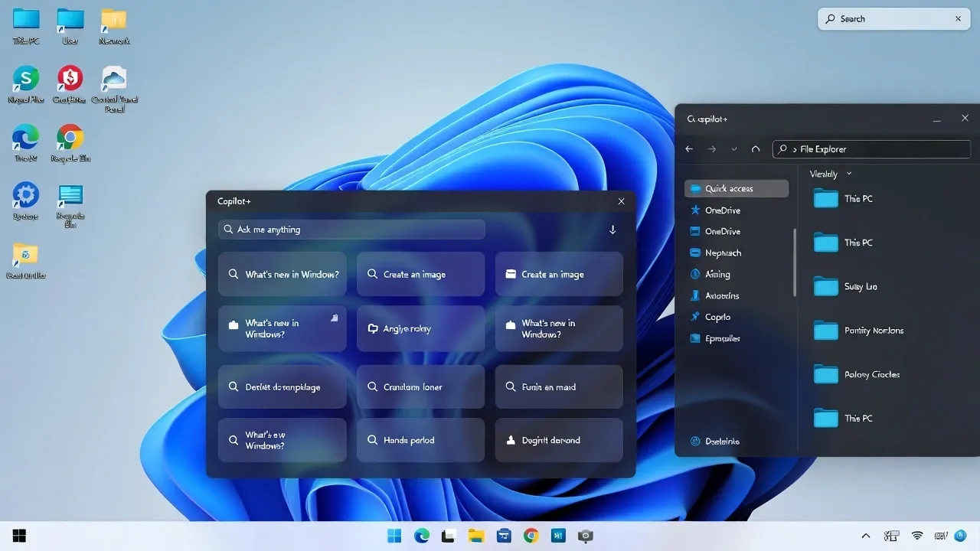
Task: Click the "Create an image" search suggestion
Action: click(x=420, y=274)
